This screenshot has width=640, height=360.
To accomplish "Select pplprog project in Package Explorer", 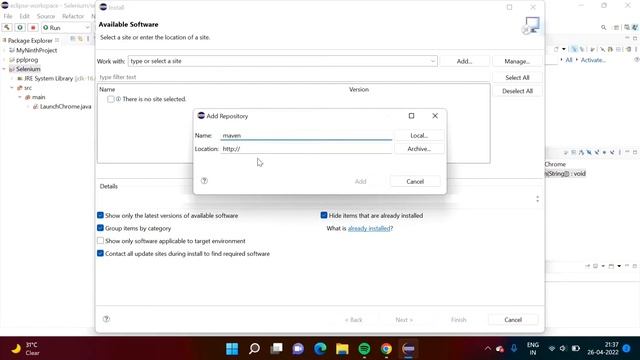I will [x=27, y=60].
